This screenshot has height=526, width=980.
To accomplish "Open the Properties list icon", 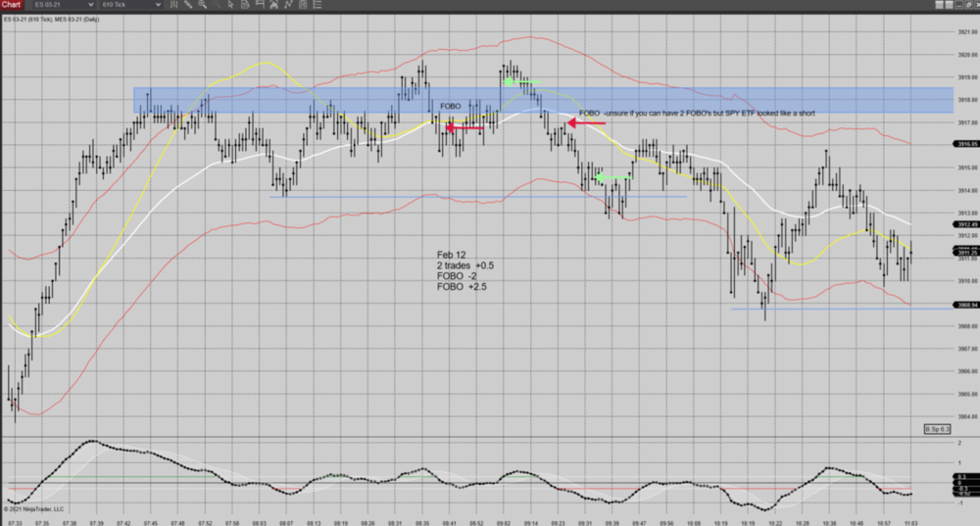I will 318,5.
